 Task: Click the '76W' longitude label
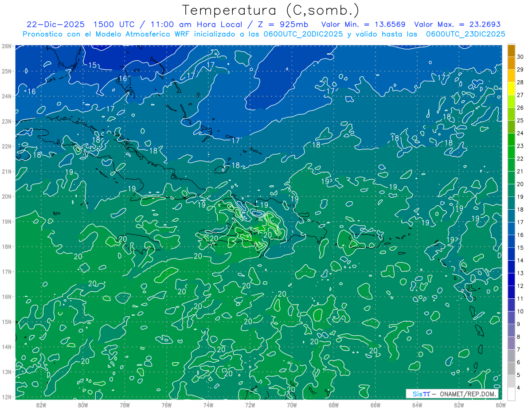(x=166, y=405)
